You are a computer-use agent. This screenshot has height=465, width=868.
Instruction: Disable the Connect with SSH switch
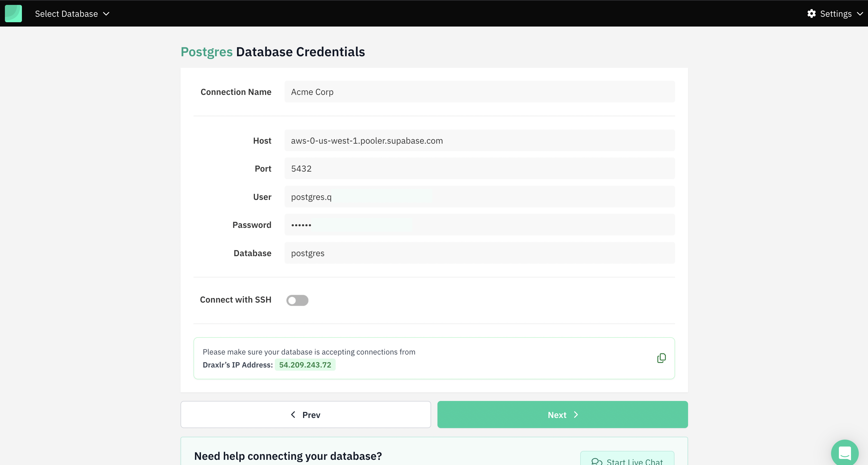[297, 300]
